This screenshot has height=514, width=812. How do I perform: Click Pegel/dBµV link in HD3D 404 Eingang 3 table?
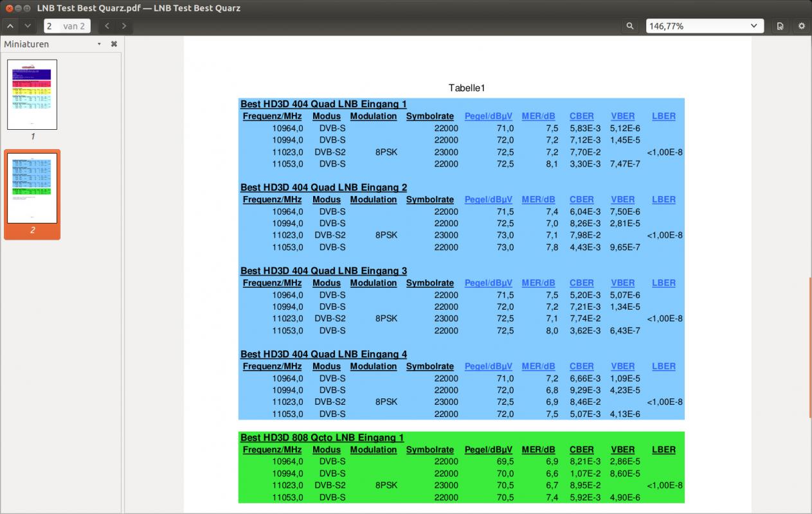click(489, 283)
